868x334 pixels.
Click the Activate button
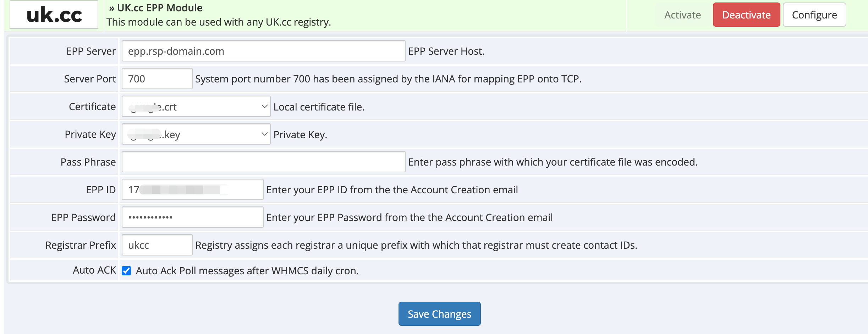[682, 15]
